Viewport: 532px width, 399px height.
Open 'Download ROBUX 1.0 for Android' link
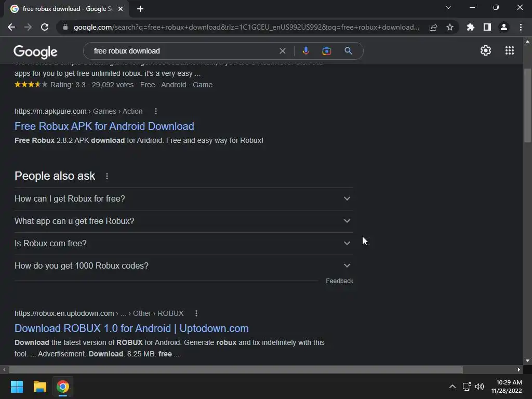(131, 328)
